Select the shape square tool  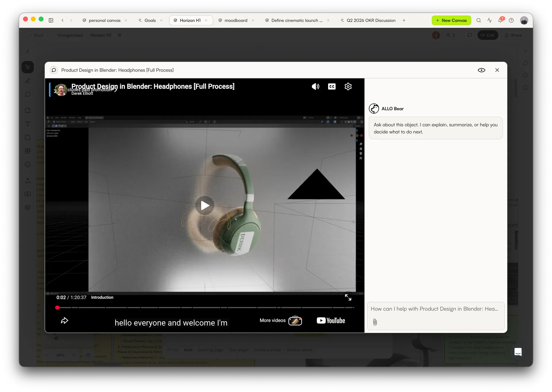pyautogui.click(x=28, y=138)
